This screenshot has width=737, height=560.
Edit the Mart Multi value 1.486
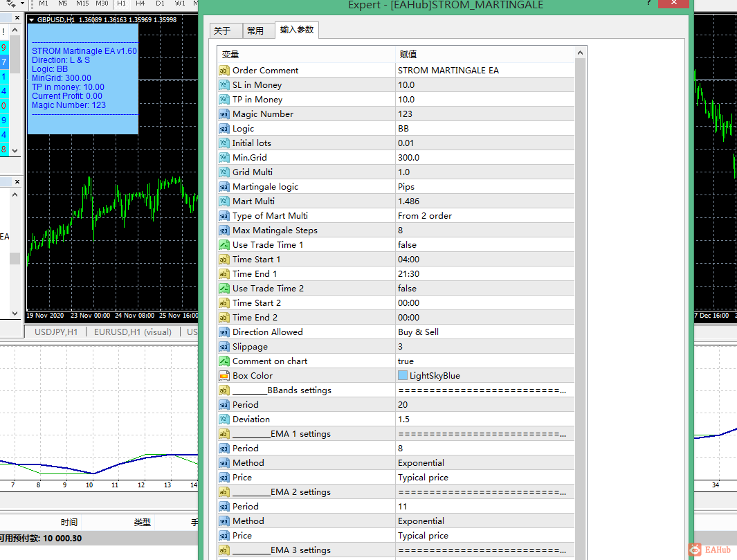[x=484, y=201]
